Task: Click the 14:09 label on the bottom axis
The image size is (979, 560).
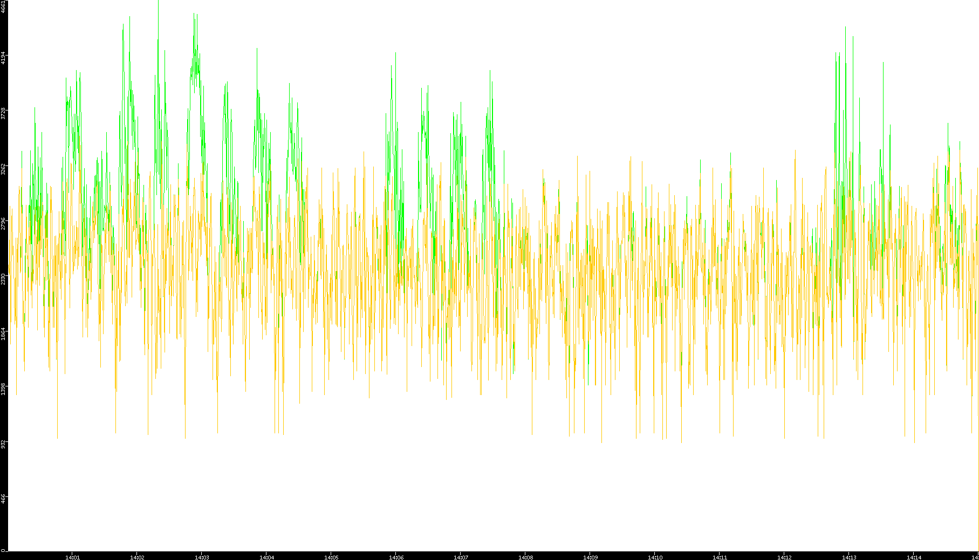Action: (x=590, y=557)
